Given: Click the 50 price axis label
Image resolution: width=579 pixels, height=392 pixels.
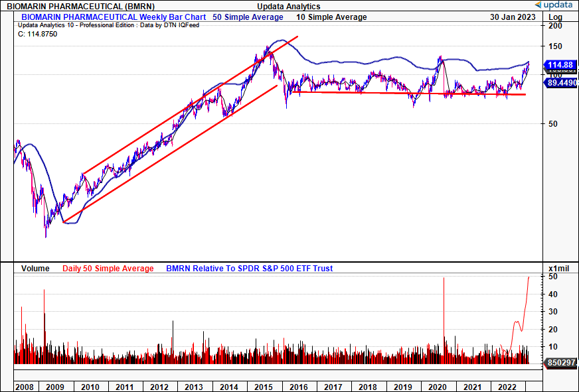Looking at the screenshot, I should coord(553,124).
